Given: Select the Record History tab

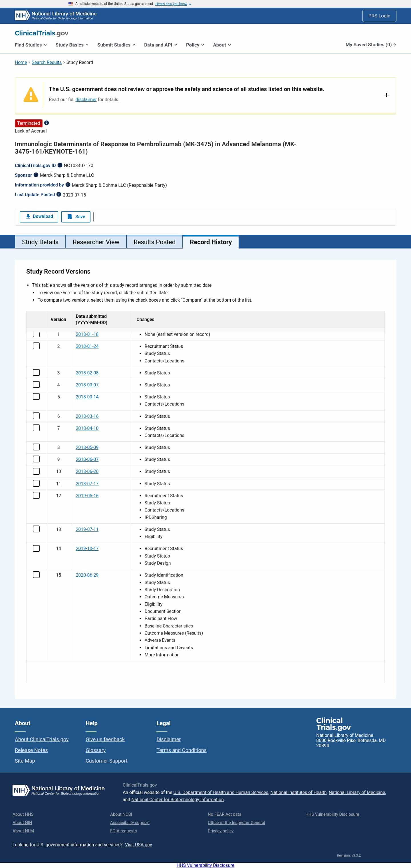Looking at the screenshot, I should (211, 242).
